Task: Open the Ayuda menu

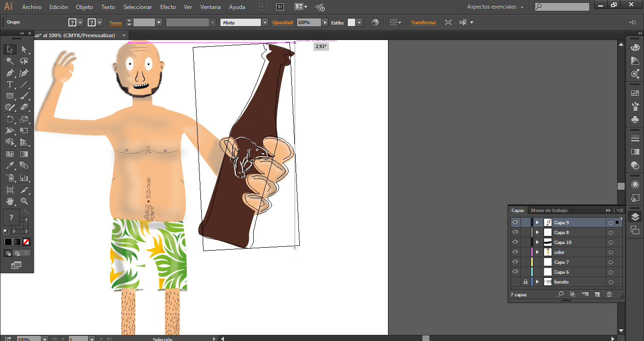Action: coord(237,7)
